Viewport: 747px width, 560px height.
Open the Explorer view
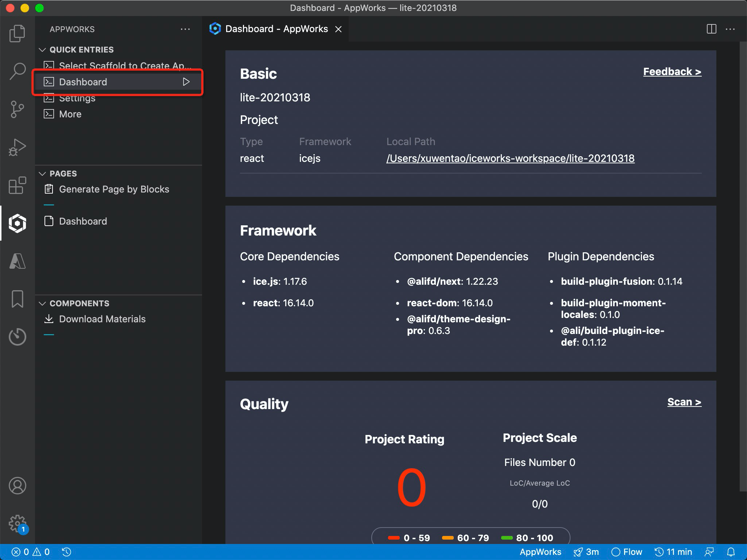[17, 33]
